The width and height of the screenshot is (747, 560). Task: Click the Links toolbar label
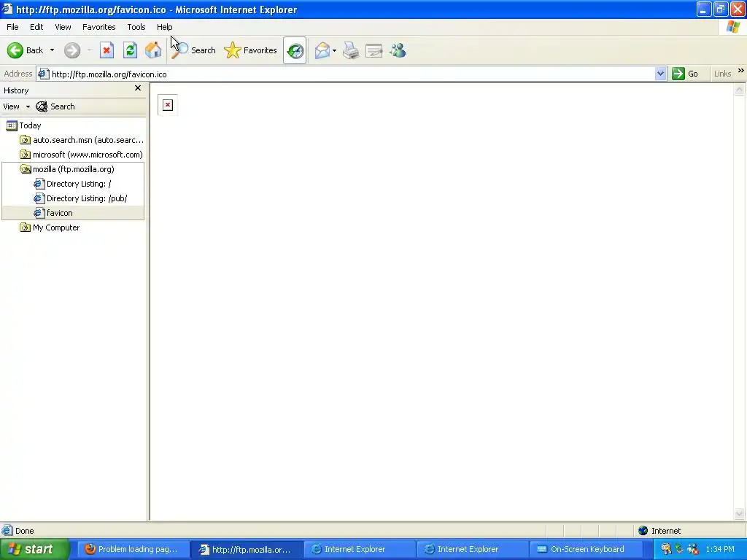(722, 74)
